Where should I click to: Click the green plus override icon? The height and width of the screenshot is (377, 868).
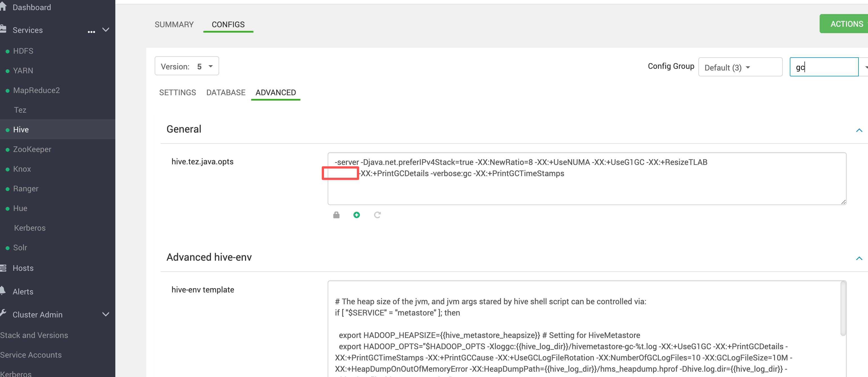pyautogui.click(x=356, y=215)
